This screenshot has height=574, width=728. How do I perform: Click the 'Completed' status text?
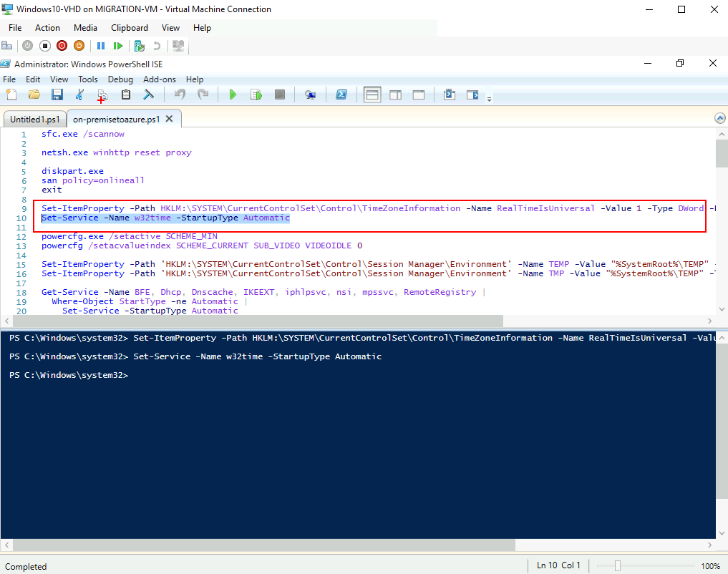tap(26, 567)
